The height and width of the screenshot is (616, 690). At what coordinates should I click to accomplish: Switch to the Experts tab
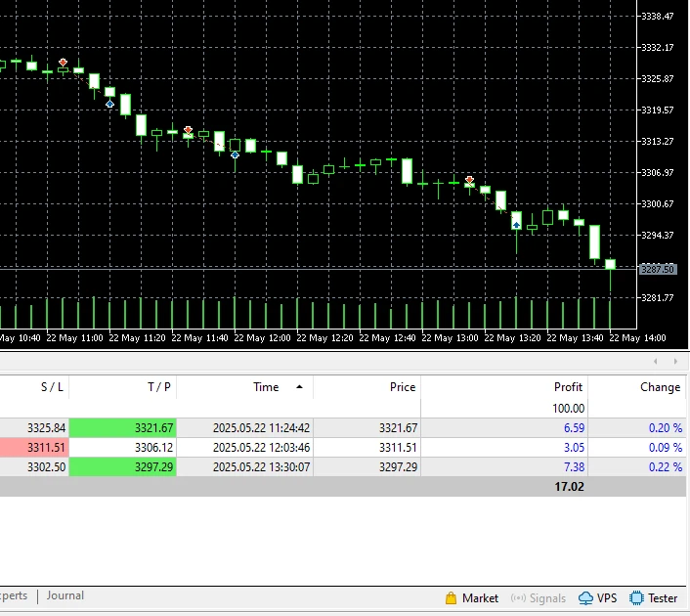click(14, 595)
